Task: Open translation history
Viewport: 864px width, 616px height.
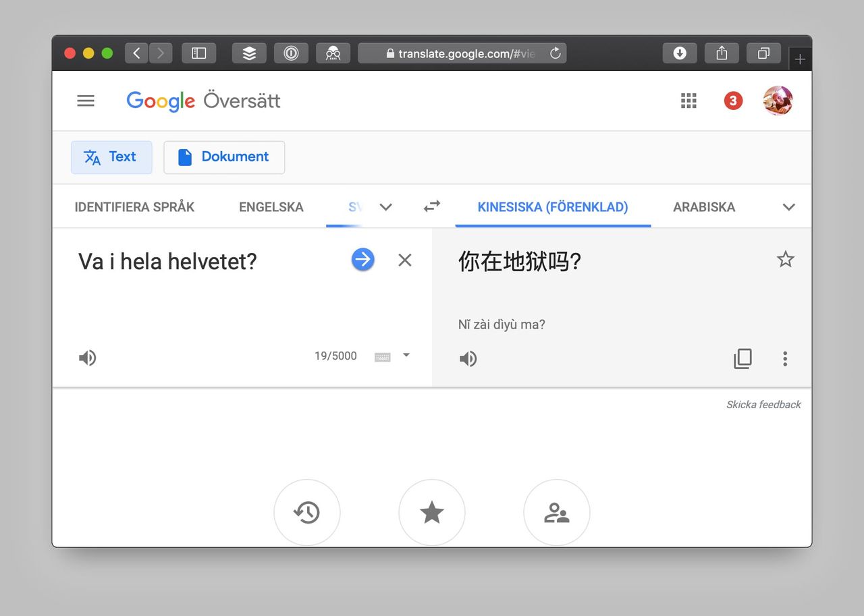Action: point(307,513)
